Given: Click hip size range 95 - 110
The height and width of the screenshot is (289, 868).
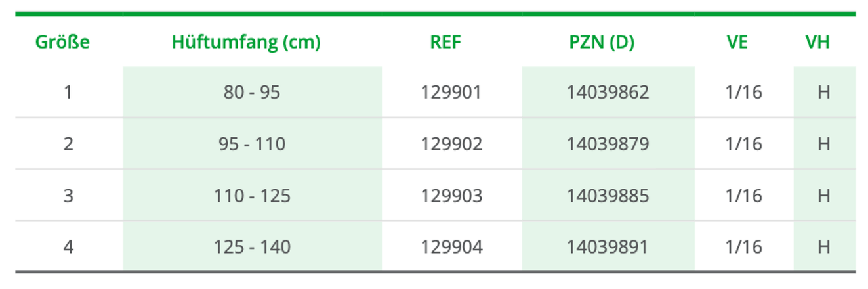Looking at the screenshot, I should (252, 144).
